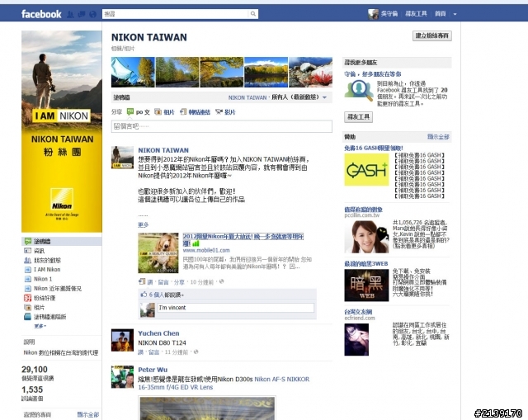Image resolution: width=528 pixels, height=420 pixels.
Task: Open the messages icon in top bar
Action: click(82, 14)
